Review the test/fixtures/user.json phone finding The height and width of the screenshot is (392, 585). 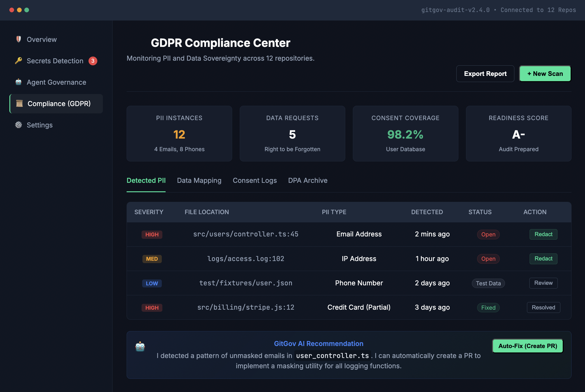[543, 283]
